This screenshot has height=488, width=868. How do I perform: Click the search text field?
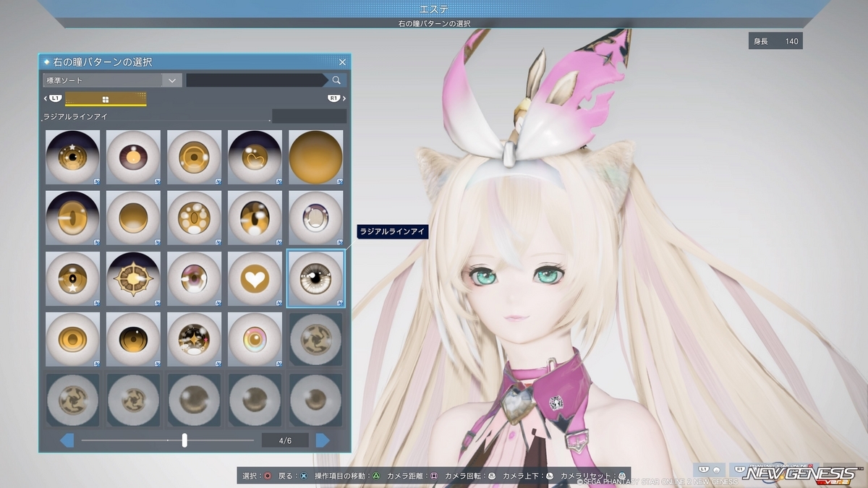pos(256,80)
